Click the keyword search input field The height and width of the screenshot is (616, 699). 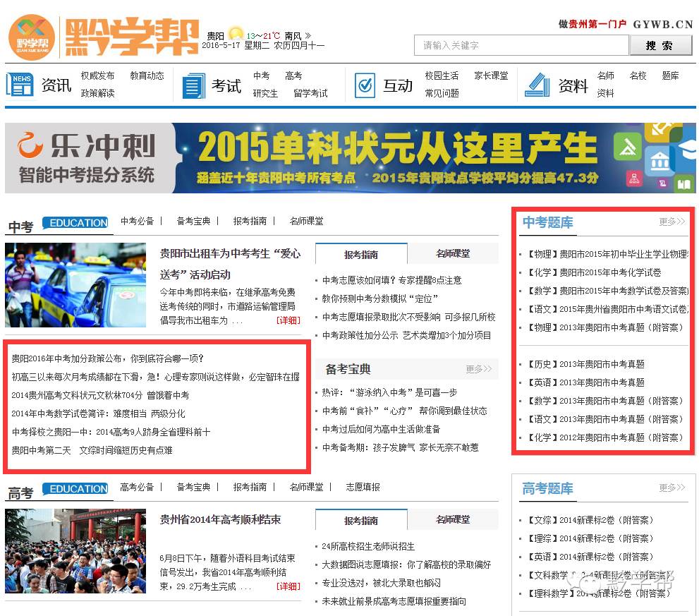coord(522,44)
